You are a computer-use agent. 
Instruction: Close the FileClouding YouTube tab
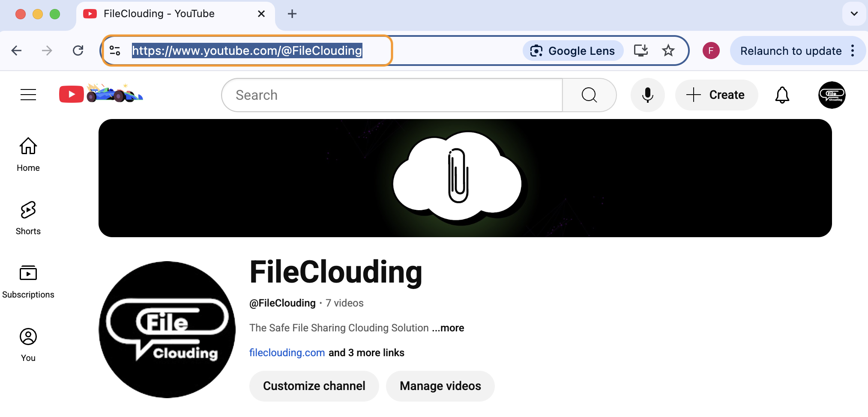[261, 14]
